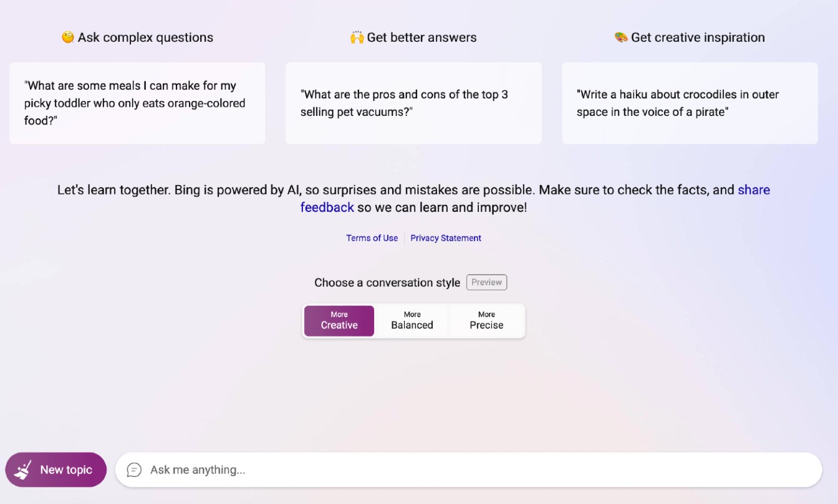This screenshot has width=838, height=504.
Task: Choose the More Precise conversation style
Action: point(486,321)
